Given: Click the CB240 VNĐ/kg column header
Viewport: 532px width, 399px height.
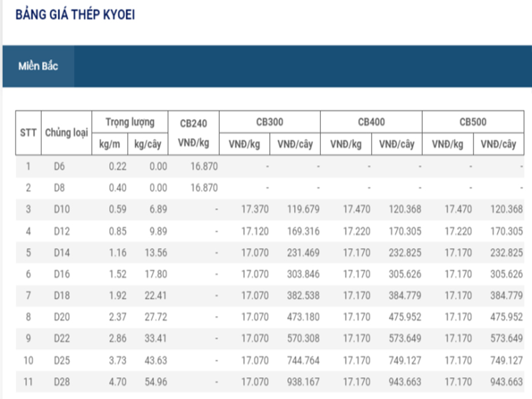Looking at the screenshot, I should click(x=193, y=133).
